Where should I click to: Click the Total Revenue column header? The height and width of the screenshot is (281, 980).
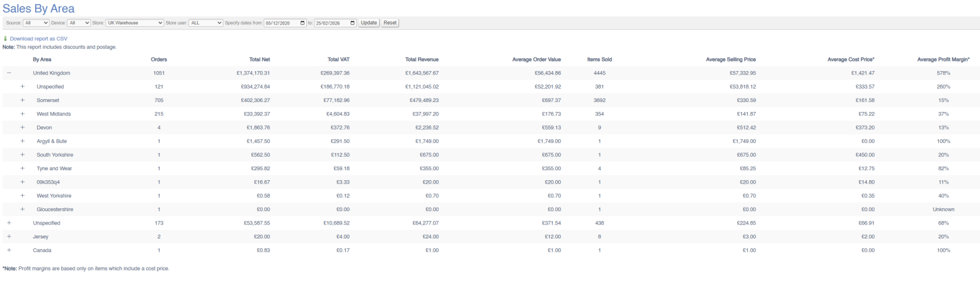click(421, 59)
